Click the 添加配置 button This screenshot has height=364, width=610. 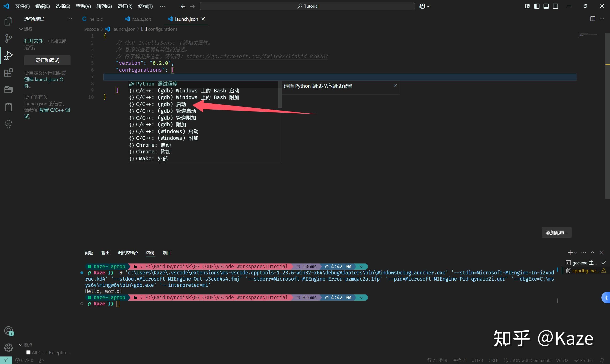(556, 232)
